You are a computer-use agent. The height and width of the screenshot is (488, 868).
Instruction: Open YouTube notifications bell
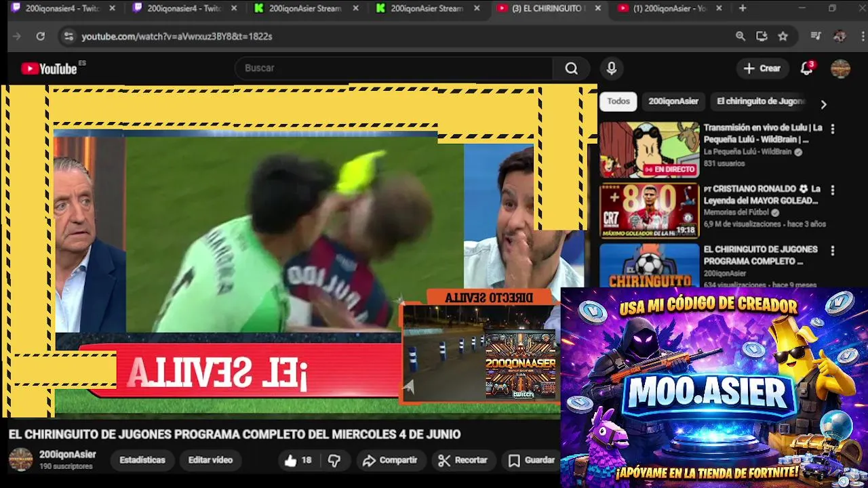click(806, 68)
